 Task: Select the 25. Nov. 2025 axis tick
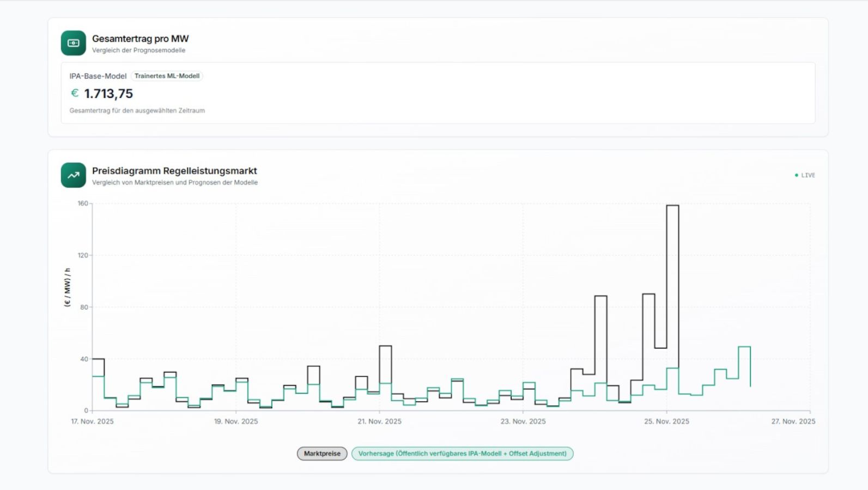tap(666, 421)
